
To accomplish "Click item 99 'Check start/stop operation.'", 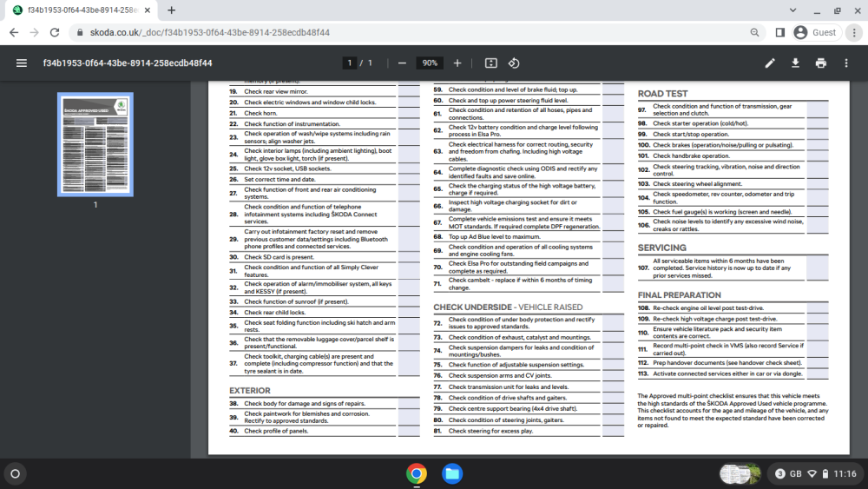I will 691,134.
